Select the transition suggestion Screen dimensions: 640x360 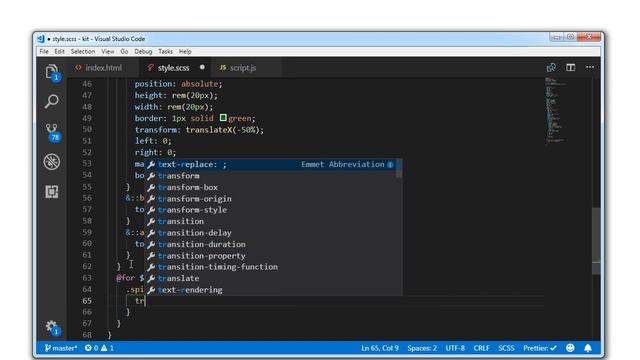point(270,221)
